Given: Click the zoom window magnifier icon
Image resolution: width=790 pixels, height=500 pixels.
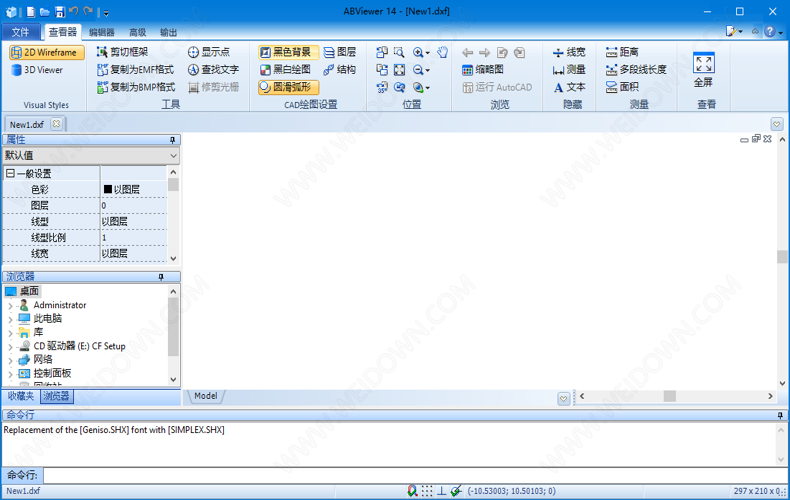Looking at the screenshot, I should pyautogui.click(x=399, y=52).
